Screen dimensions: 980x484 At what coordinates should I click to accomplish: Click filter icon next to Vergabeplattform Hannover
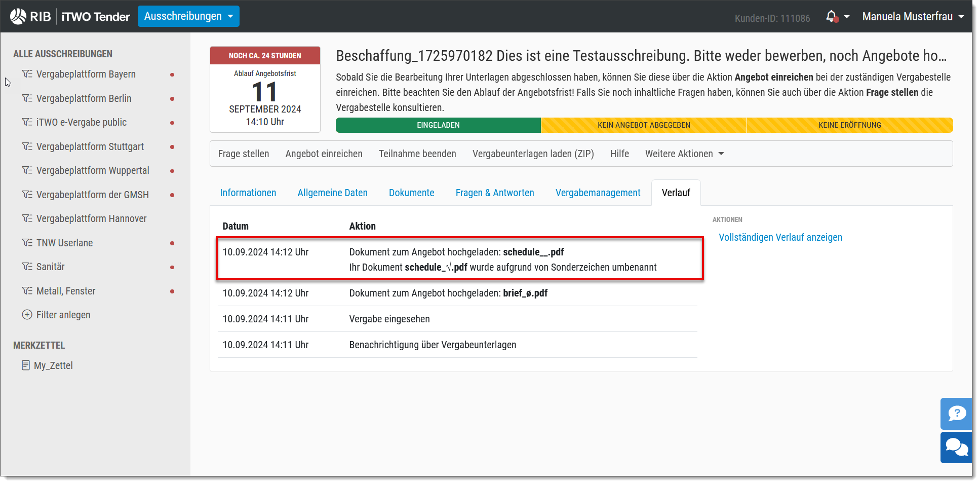tap(27, 218)
